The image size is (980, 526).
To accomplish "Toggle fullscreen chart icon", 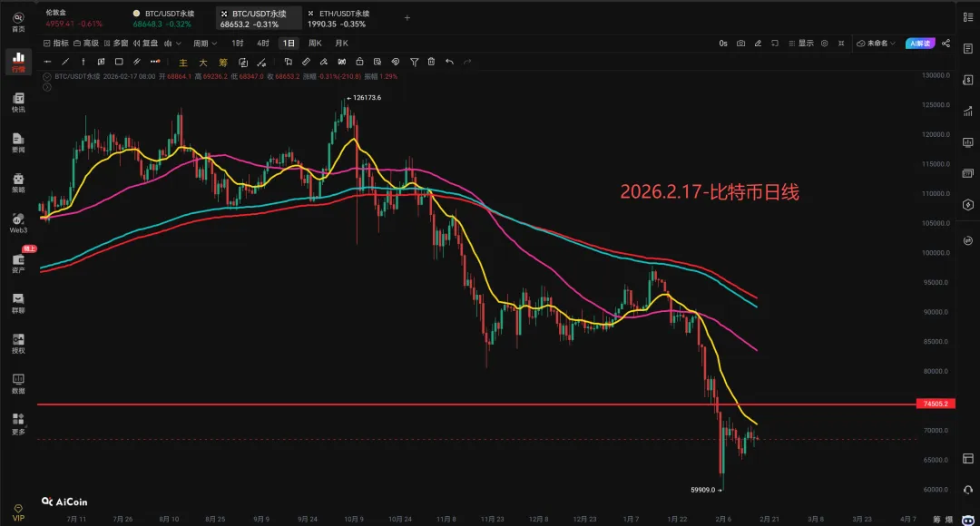I will click(841, 44).
